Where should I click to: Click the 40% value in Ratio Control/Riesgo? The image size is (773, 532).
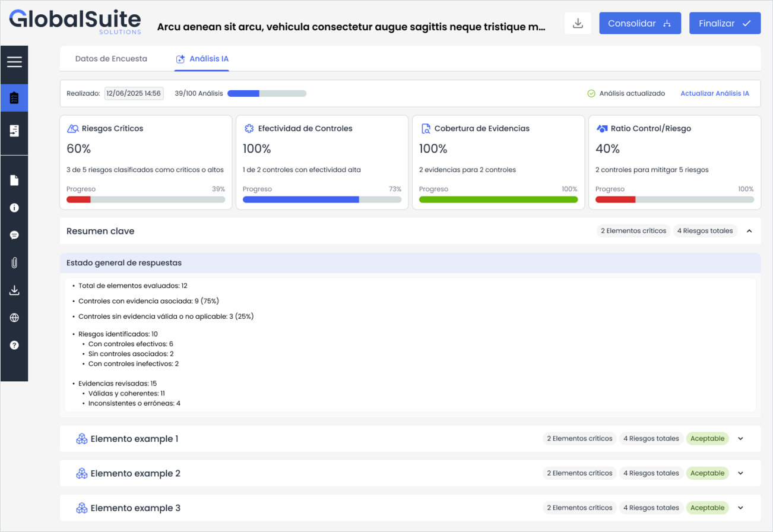tap(607, 148)
